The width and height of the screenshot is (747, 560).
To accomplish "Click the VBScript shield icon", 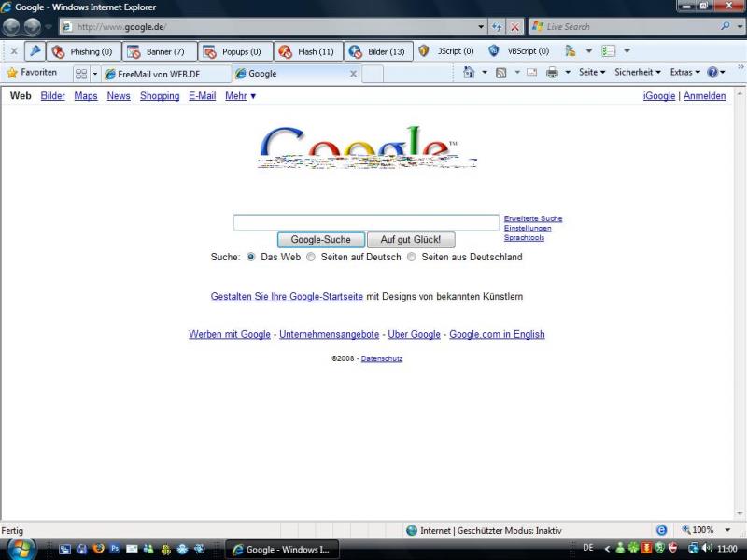I will click(x=494, y=51).
